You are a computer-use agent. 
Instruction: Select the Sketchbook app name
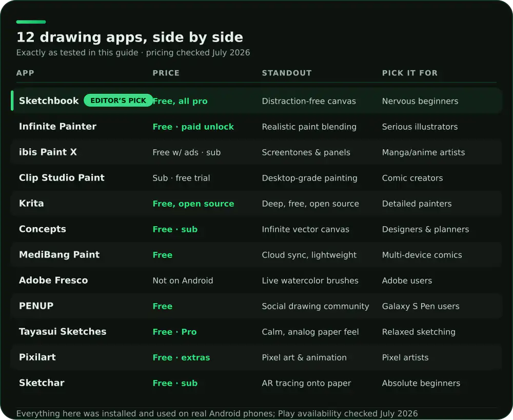[x=49, y=101]
